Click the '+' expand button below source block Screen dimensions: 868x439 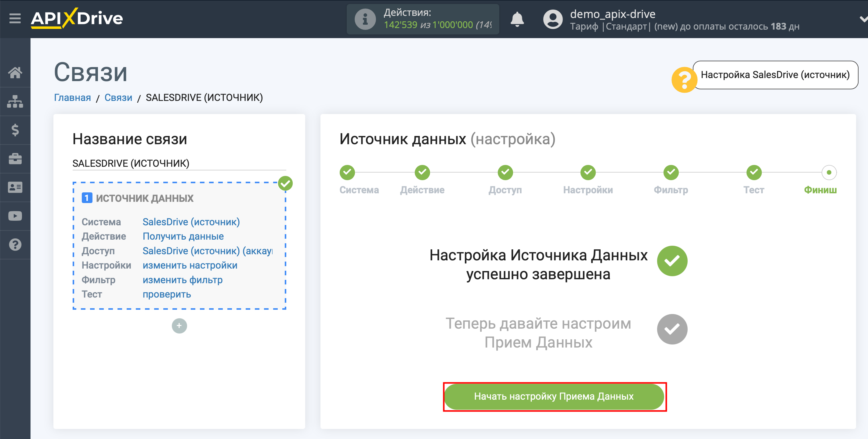(179, 325)
